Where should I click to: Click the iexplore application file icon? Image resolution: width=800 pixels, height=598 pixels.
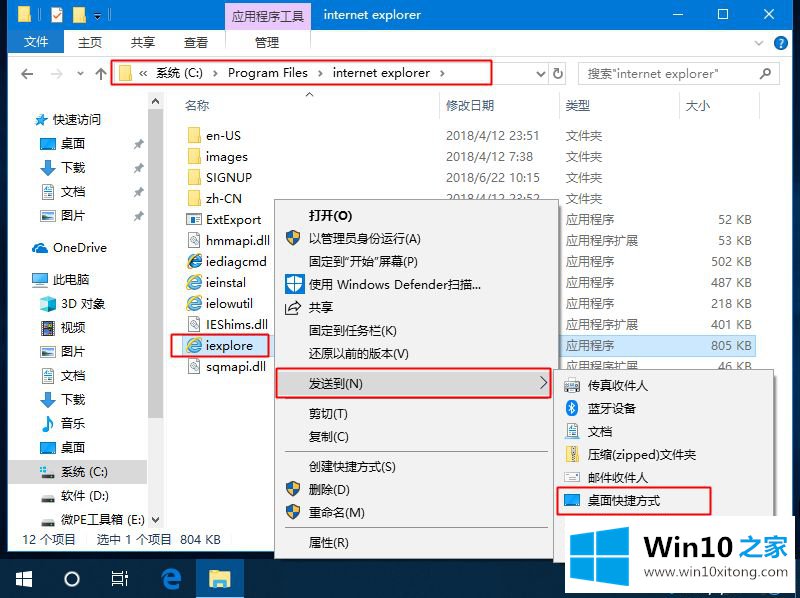[194, 345]
